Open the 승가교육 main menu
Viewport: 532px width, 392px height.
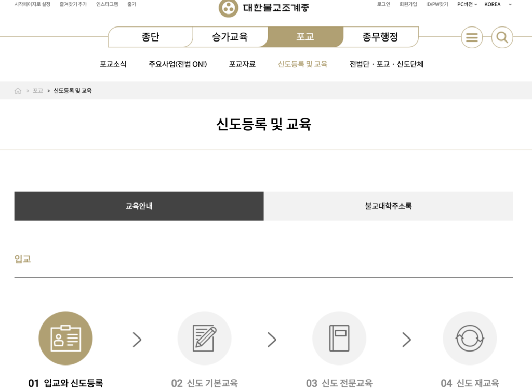coord(230,37)
